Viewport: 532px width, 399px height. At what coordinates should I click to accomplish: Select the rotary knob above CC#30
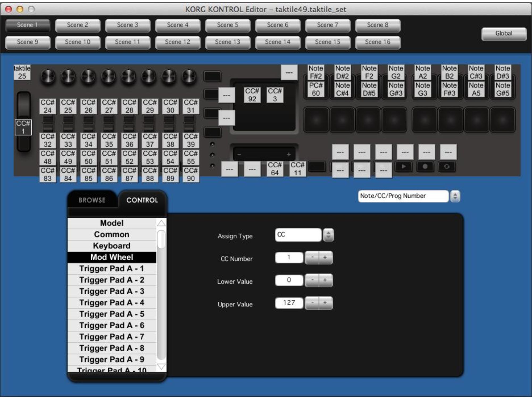click(x=169, y=77)
